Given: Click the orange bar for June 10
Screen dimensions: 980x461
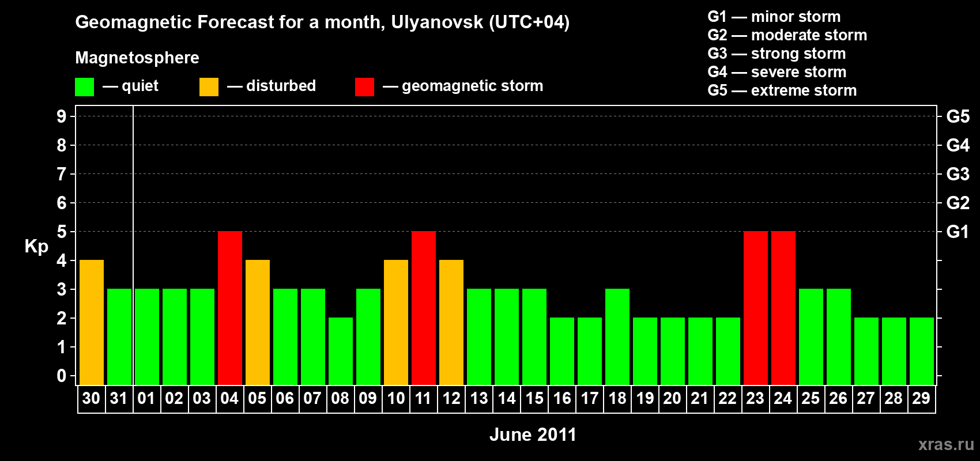Looking at the screenshot, I should click(396, 322).
